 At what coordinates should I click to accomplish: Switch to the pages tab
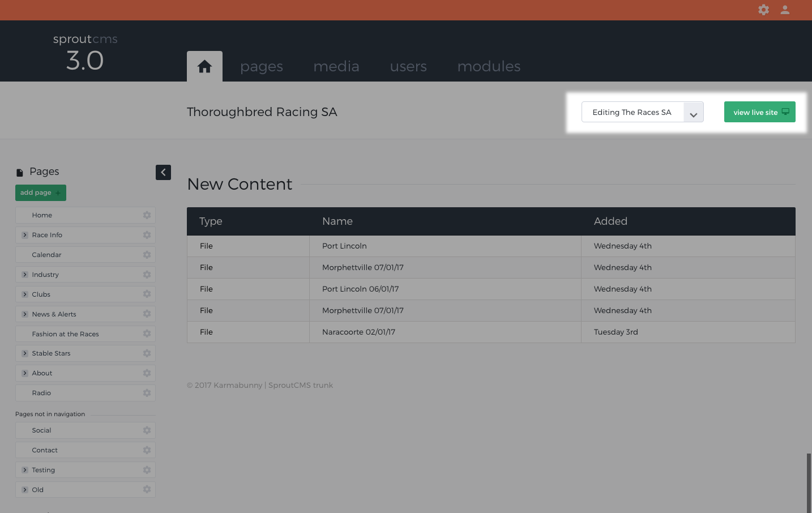coord(262,66)
